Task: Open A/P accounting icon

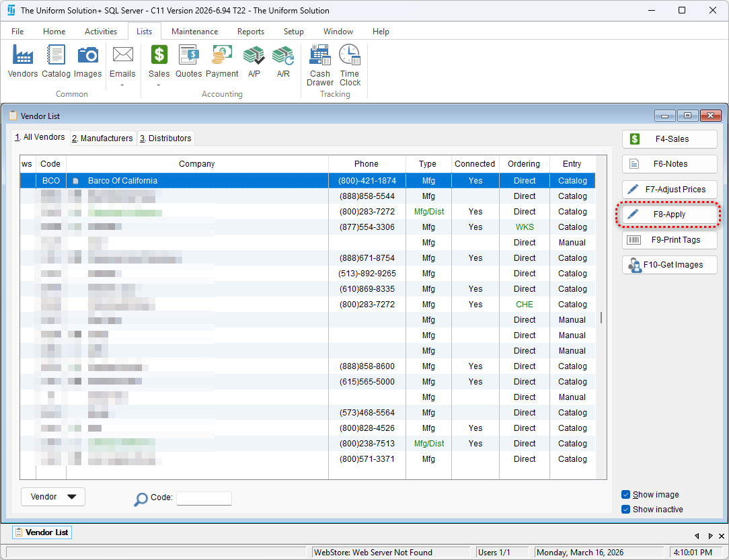Action: point(254,62)
